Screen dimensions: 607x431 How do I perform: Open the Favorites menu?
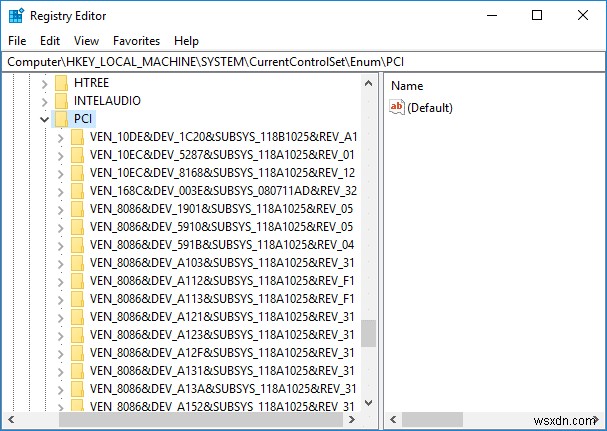136,41
